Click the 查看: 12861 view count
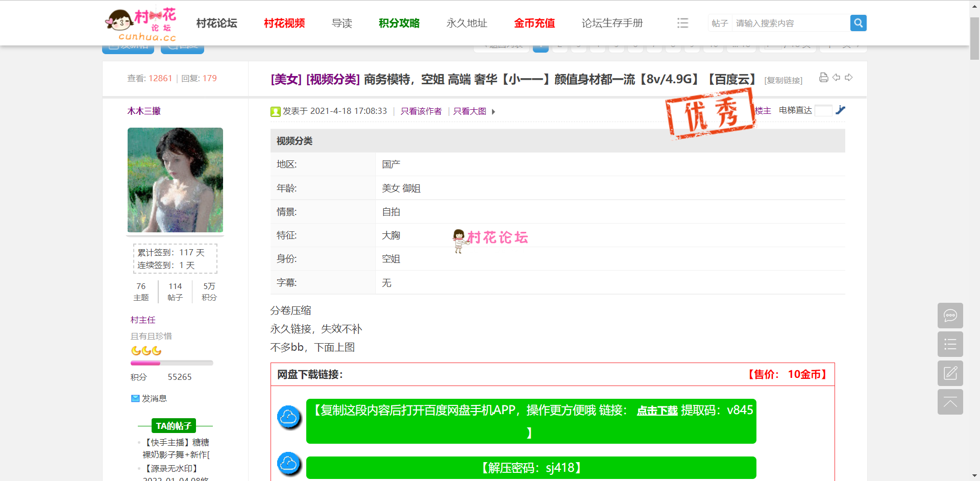980x481 pixels. click(x=150, y=78)
